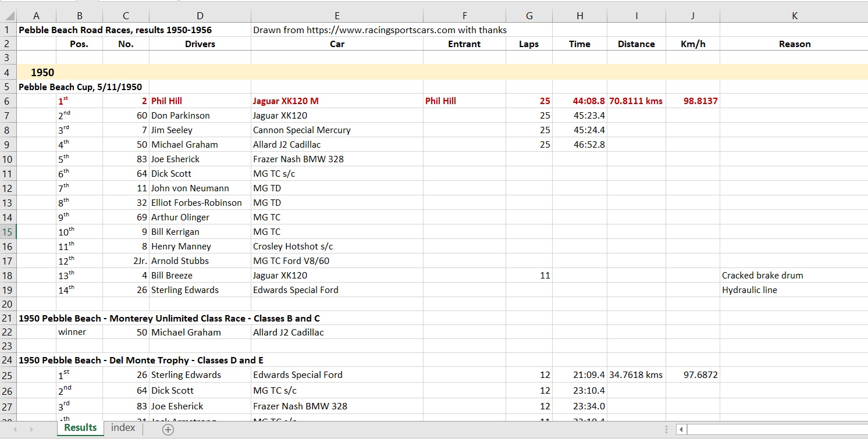Screen dimensions: 868x439
Task: Select column H header
Action: [x=579, y=16]
